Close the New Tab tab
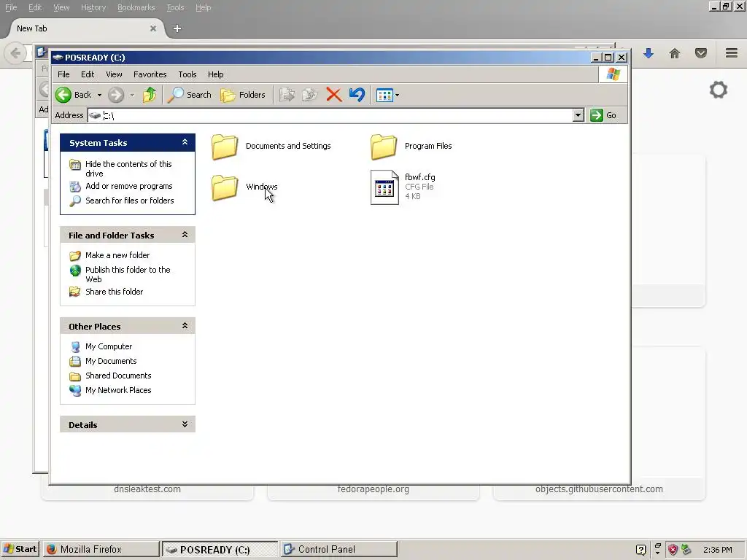The height and width of the screenshot is (560, 747). [153, 28]
